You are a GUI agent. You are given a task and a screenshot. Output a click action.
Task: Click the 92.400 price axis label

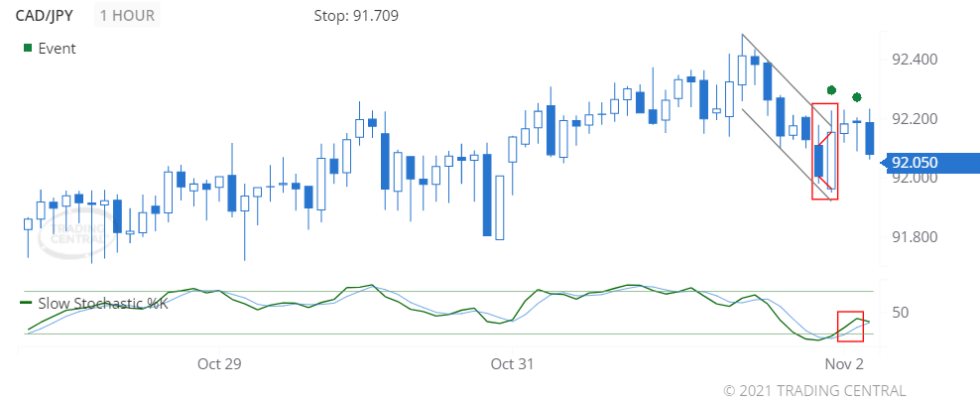coord(914,60)
